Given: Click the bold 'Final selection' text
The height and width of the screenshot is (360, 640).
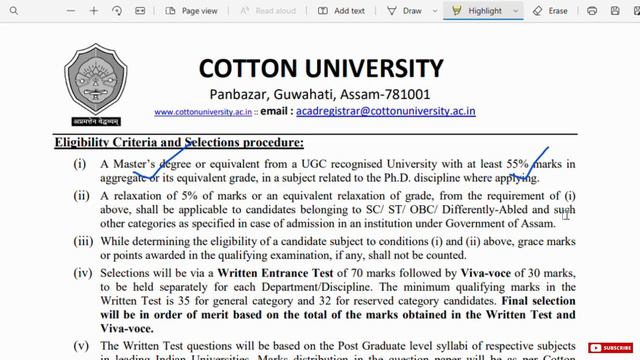Looking at the screenshot, I should pos(538,301).
